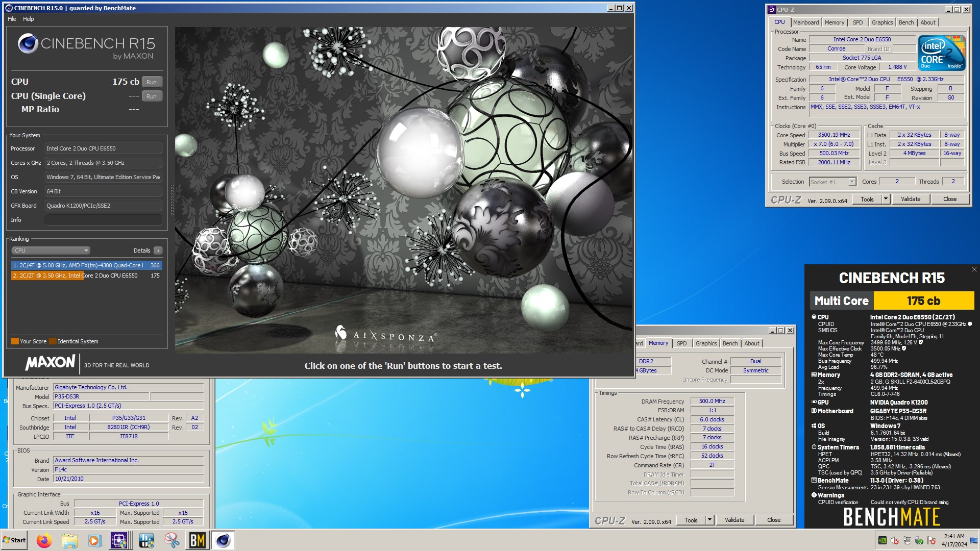Click Validate in memory CPU-Z window
The height and width of the screenshot is (551, 980).
[734, 520]
